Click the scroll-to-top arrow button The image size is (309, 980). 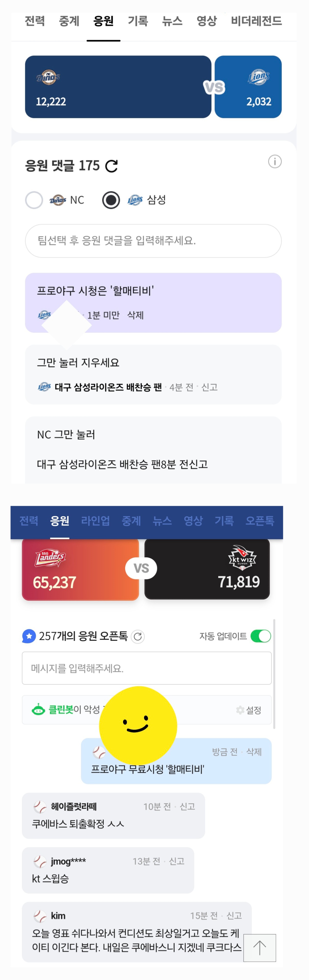259,948
